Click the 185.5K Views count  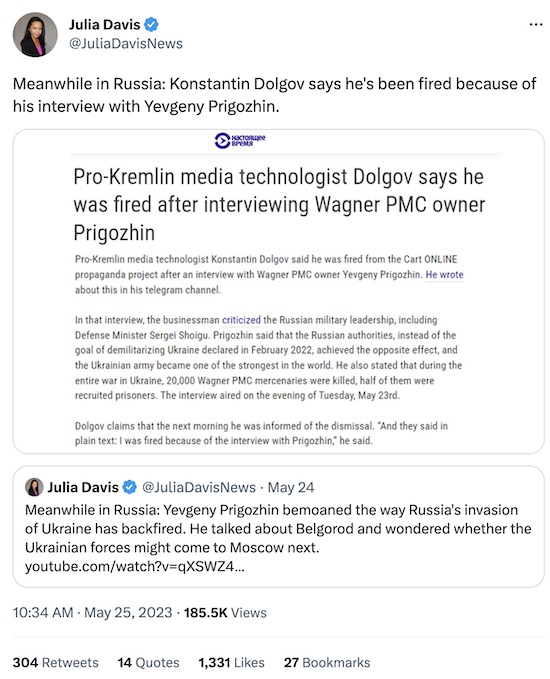tap(225, 612)
